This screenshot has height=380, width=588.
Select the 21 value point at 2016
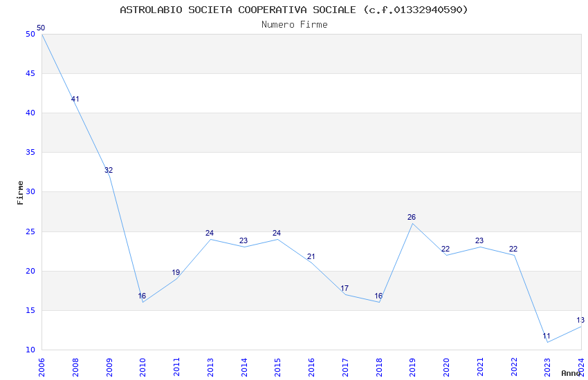point(311,257)
